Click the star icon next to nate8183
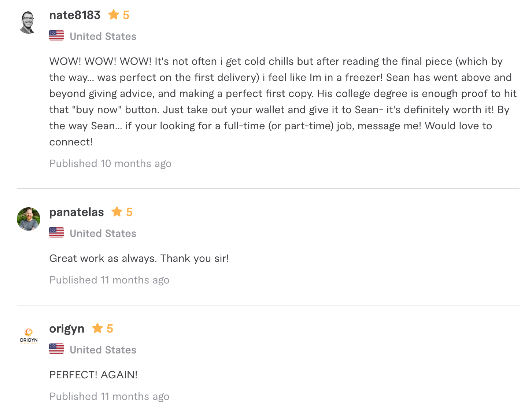 [x=114, y=15]
